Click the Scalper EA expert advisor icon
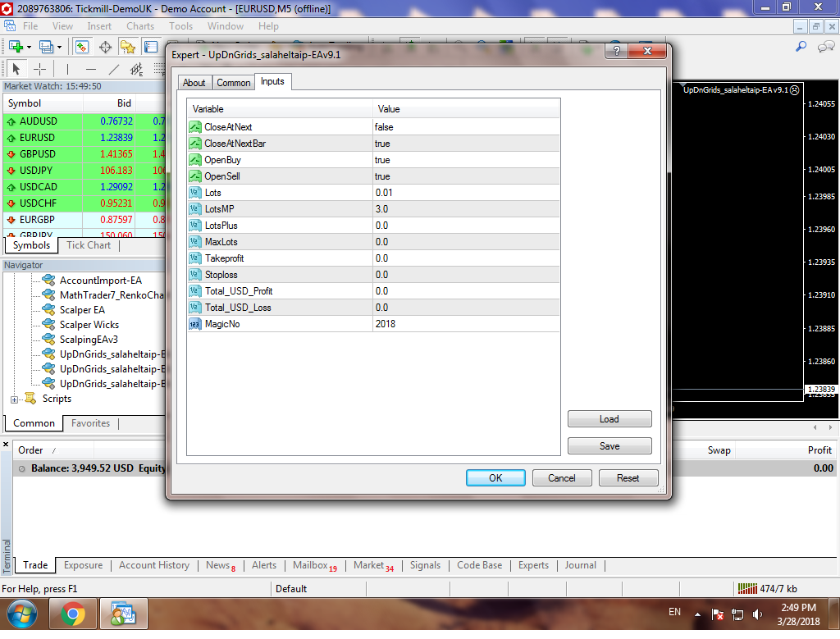Viewport: 840px width, 639px height. tap(48, 309)
